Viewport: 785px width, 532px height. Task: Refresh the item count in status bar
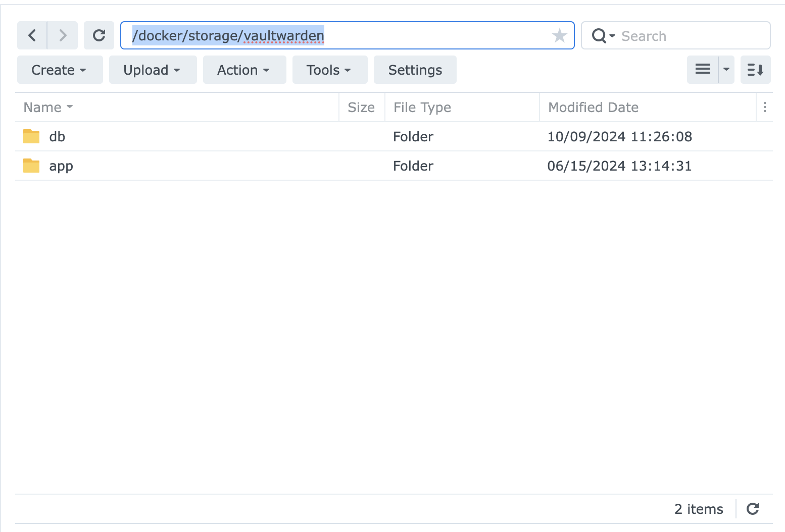753,509
